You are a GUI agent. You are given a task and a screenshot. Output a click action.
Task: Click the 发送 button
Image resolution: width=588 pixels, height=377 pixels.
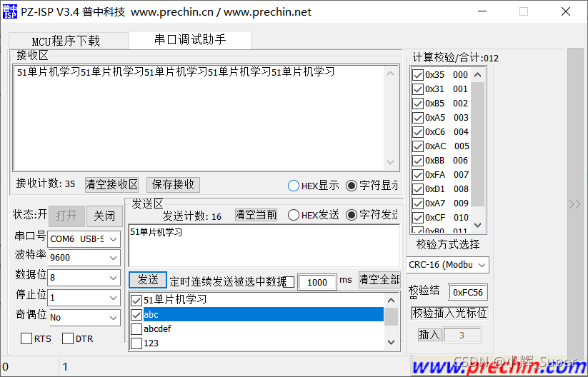coord(148,280)
